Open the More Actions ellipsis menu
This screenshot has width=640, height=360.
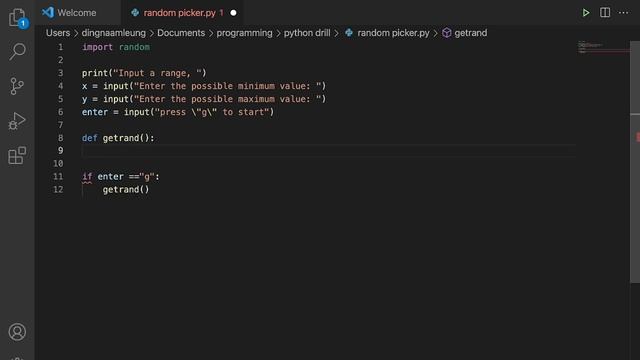coord(623,13)
